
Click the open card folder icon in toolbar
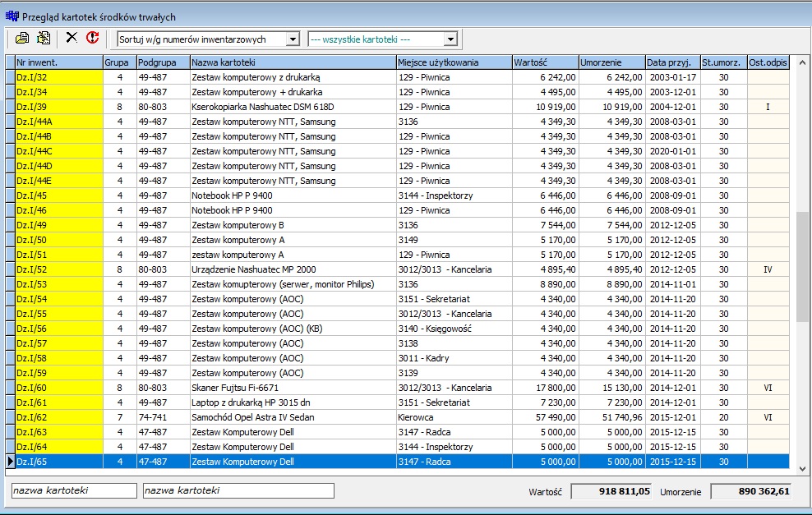pos(21,38)
